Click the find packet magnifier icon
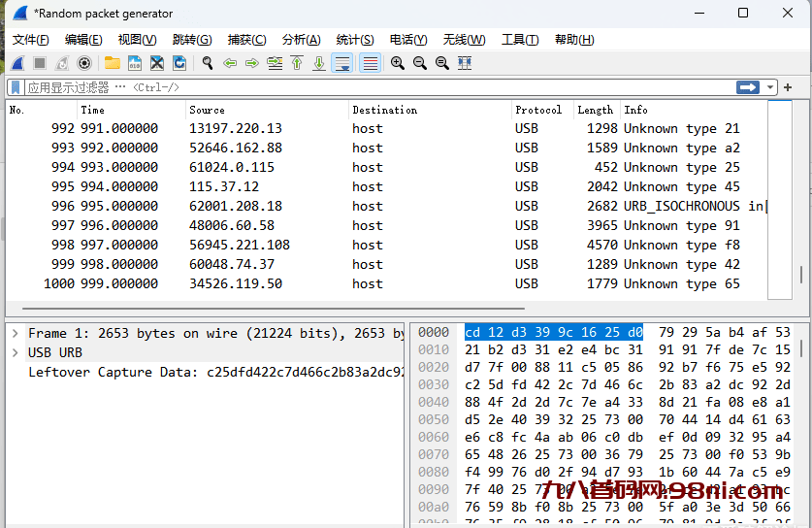 [x=207, y=63]
